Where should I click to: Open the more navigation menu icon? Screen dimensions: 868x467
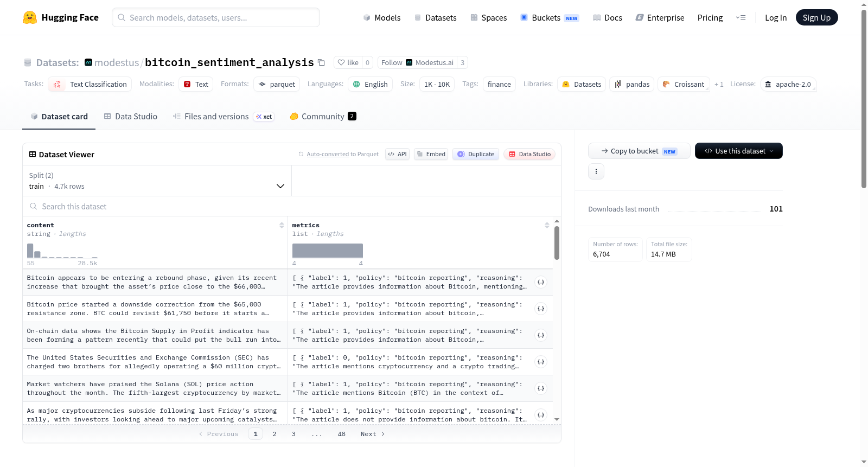click(741, 17)
